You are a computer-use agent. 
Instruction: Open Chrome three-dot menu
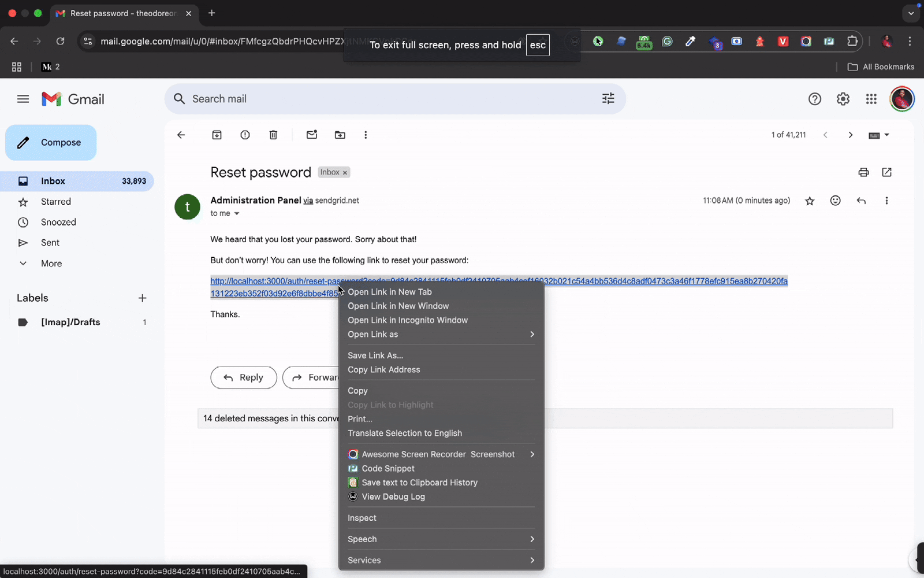(x=910, y=41)
